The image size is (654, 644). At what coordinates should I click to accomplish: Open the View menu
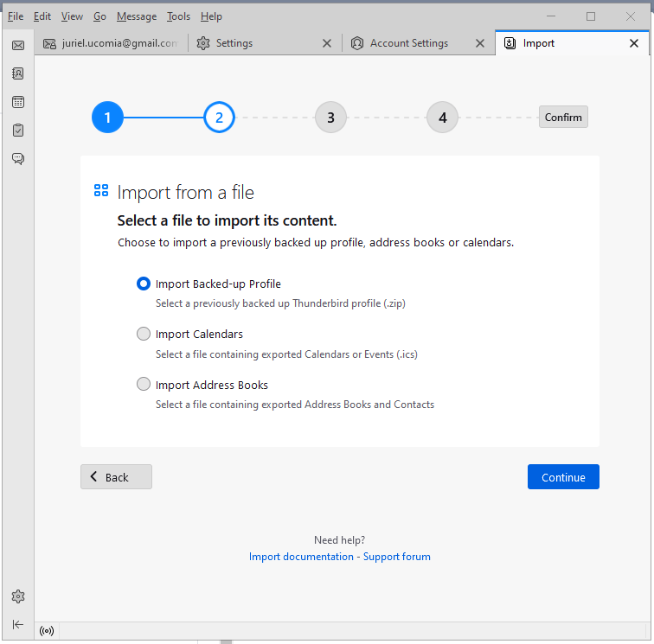(72, 16)
